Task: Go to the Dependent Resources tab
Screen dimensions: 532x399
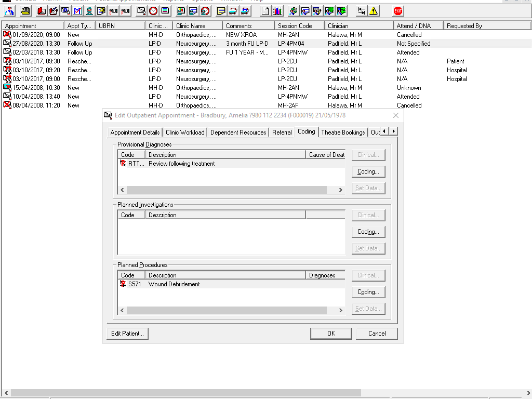Action: point(238,132)
